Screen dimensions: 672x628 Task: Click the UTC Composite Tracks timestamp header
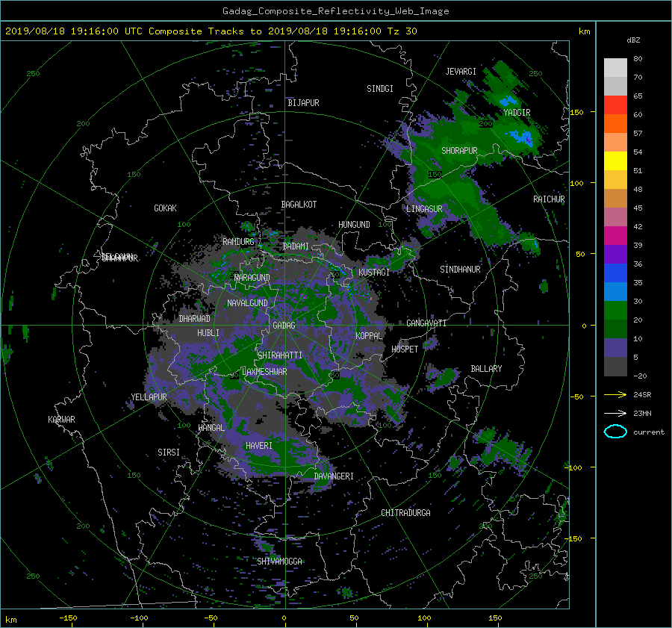211,31
